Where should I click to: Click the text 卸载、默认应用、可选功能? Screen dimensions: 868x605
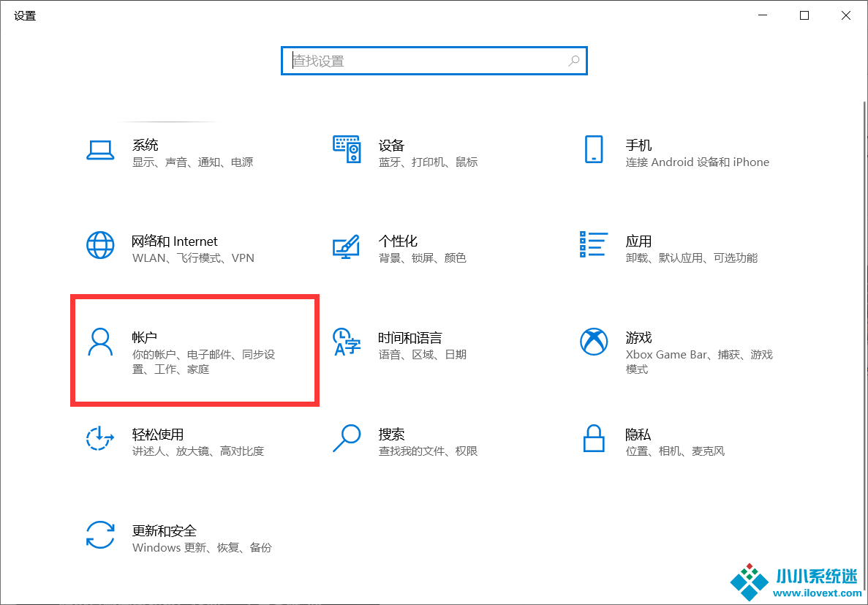click(692, 258)
